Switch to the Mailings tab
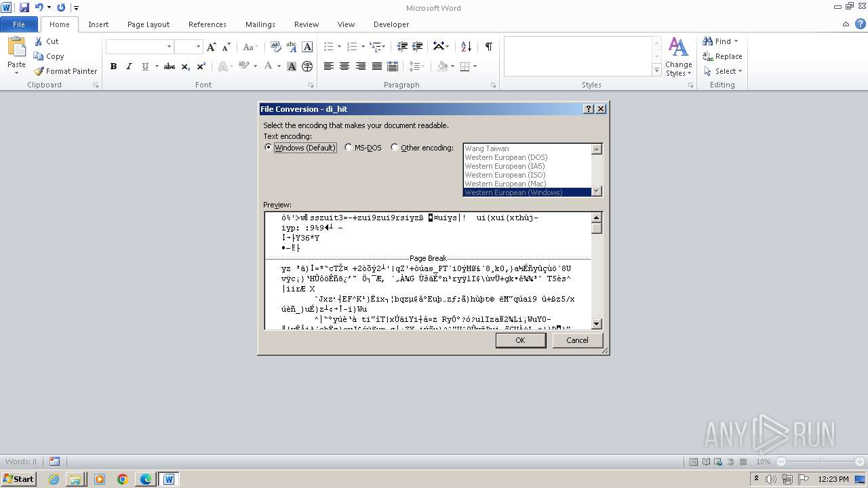 click(x=260, y=24)
